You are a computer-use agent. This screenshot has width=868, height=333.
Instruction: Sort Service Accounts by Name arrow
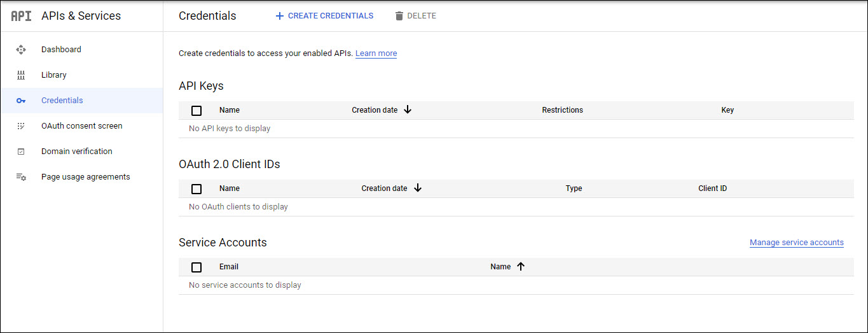coord(521,267)
